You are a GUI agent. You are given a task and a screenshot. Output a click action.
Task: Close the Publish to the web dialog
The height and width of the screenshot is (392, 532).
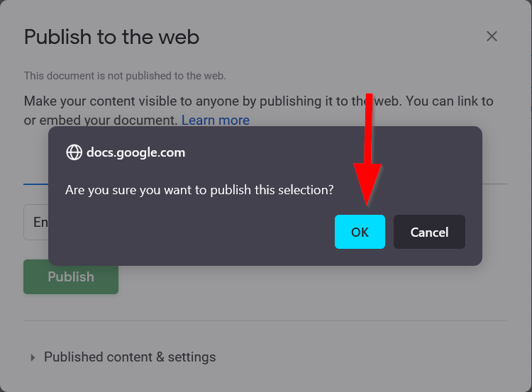(x=492, y=36)
